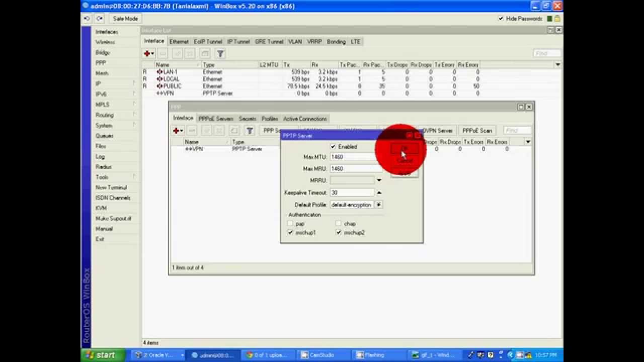
Task: Click the comment icon in Interface List toolbar
Action: [205, 54]
